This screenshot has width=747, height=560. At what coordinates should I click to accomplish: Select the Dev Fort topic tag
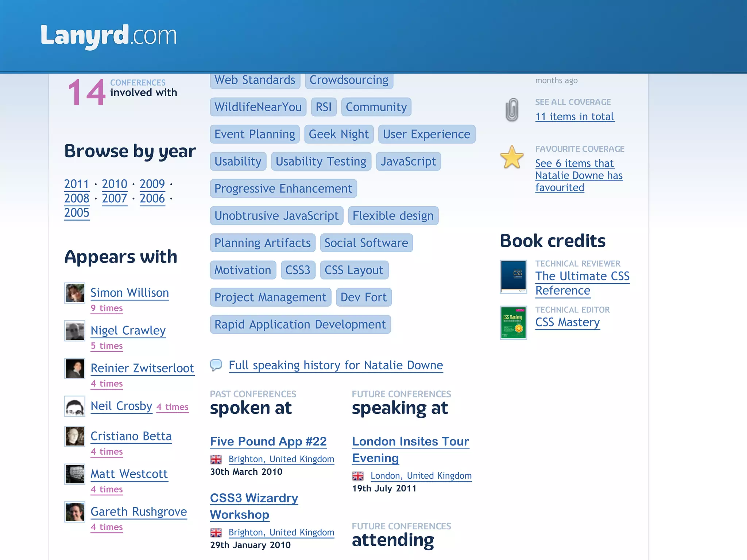click(364, 297)
